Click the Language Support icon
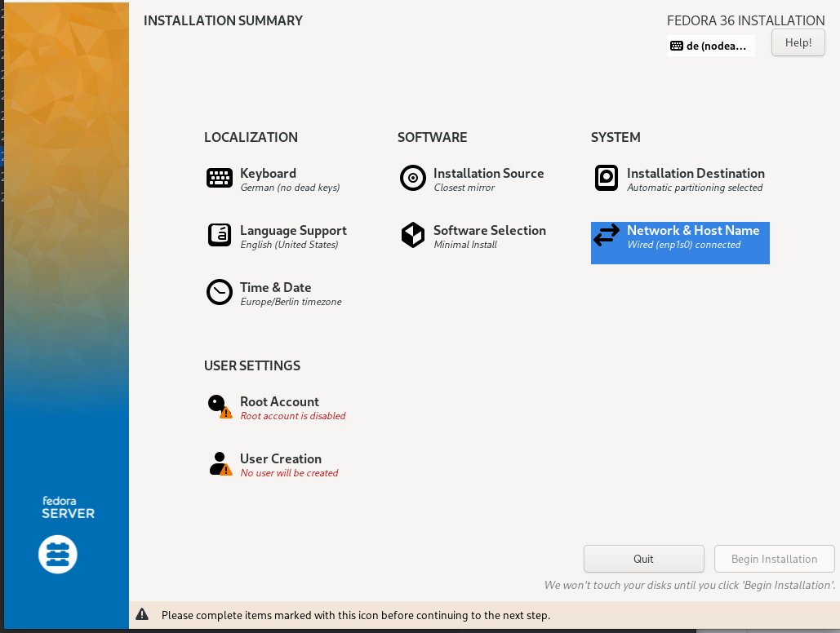 coord(220,235)
